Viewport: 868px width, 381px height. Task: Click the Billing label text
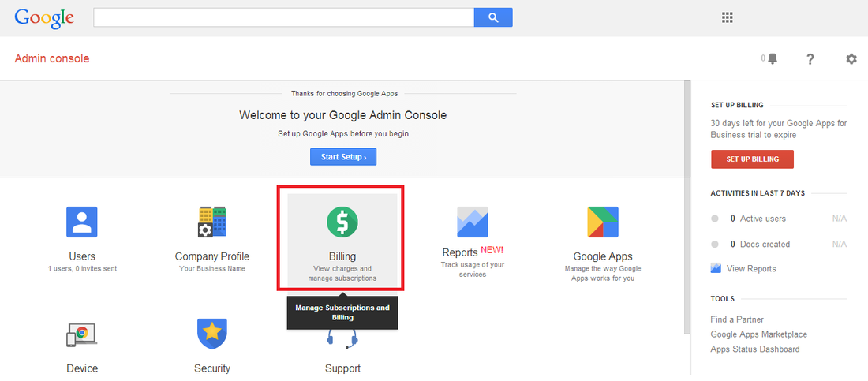tap(342, 256)
